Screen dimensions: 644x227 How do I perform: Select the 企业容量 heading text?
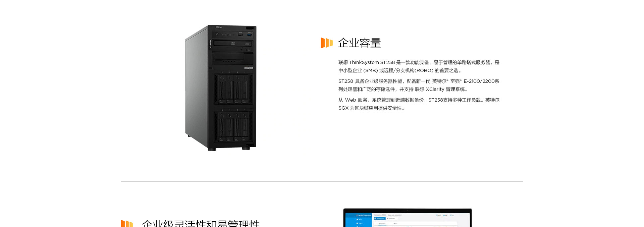360,43
